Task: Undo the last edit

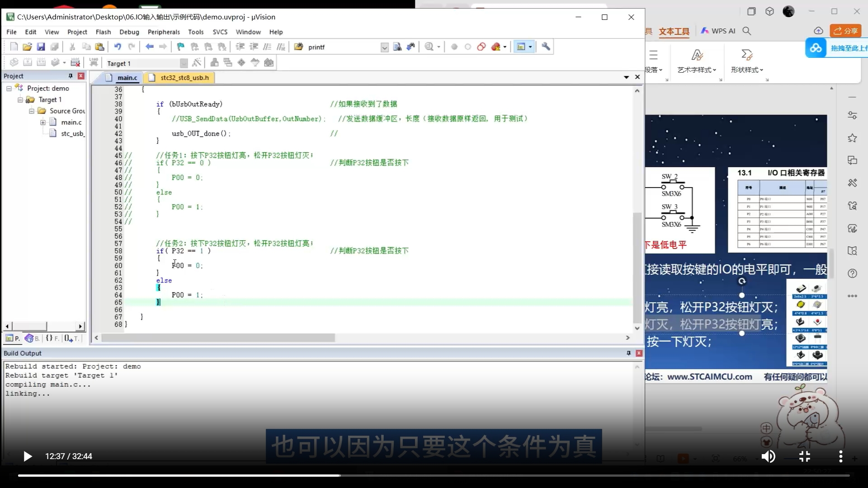Action: click(x=118, y=47)
